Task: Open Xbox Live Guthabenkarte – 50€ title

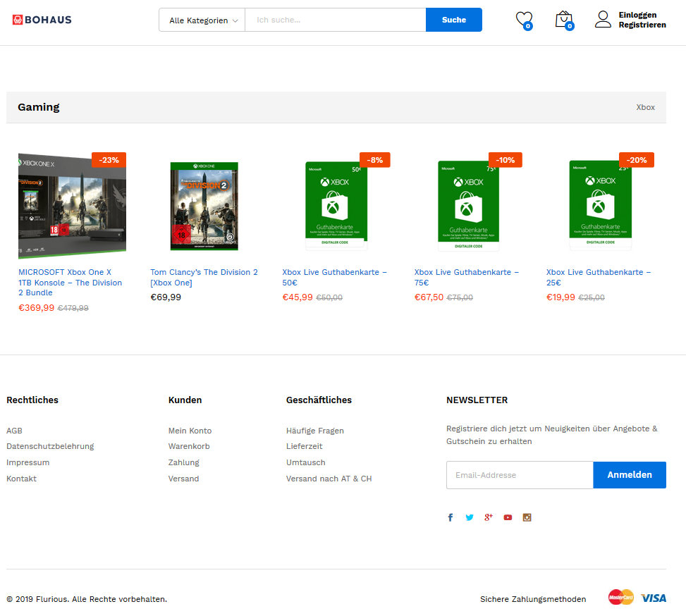Action: point(335,278)
